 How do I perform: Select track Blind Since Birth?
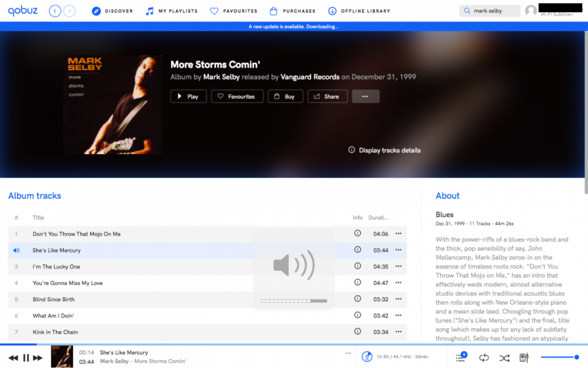click(x=207, y=299)
